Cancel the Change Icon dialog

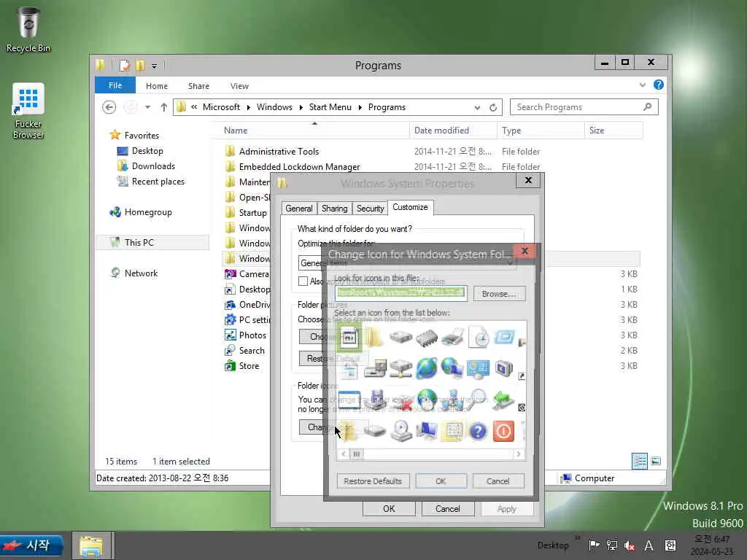pos(498,481)
